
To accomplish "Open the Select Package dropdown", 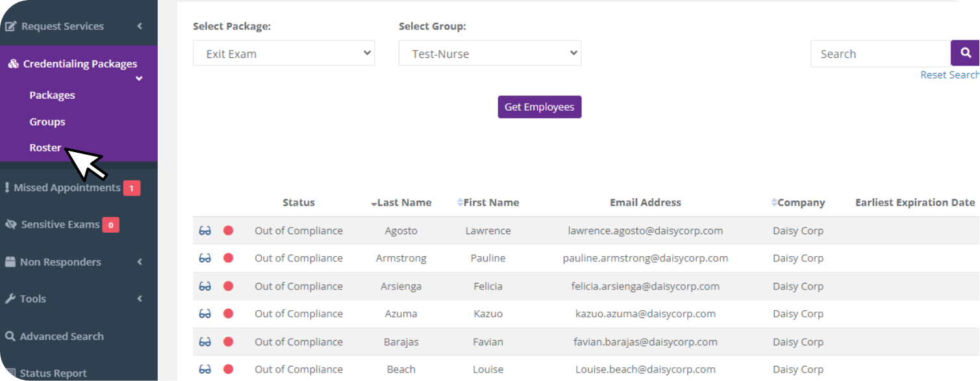I will click(284, 53).
